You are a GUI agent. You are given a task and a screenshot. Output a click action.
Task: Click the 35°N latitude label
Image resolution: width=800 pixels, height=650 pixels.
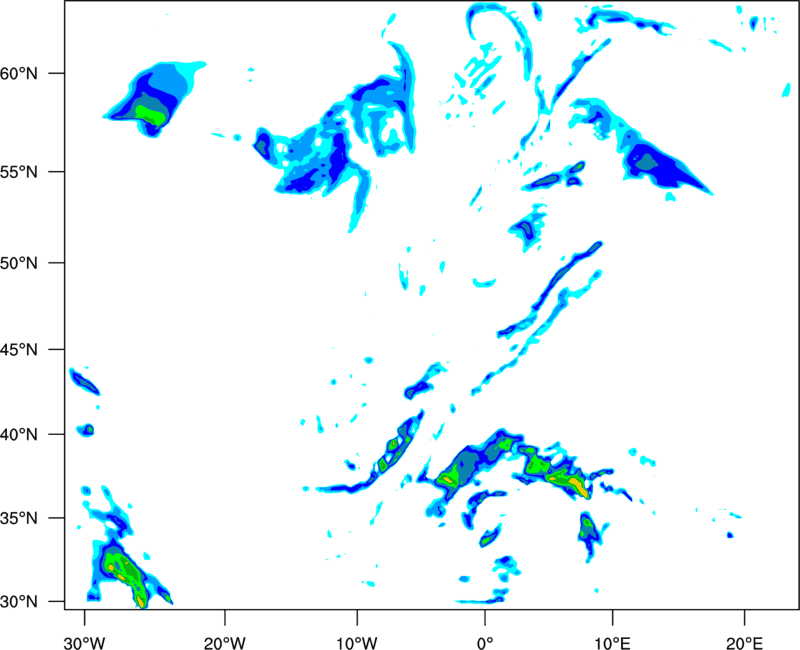(19, 518)
